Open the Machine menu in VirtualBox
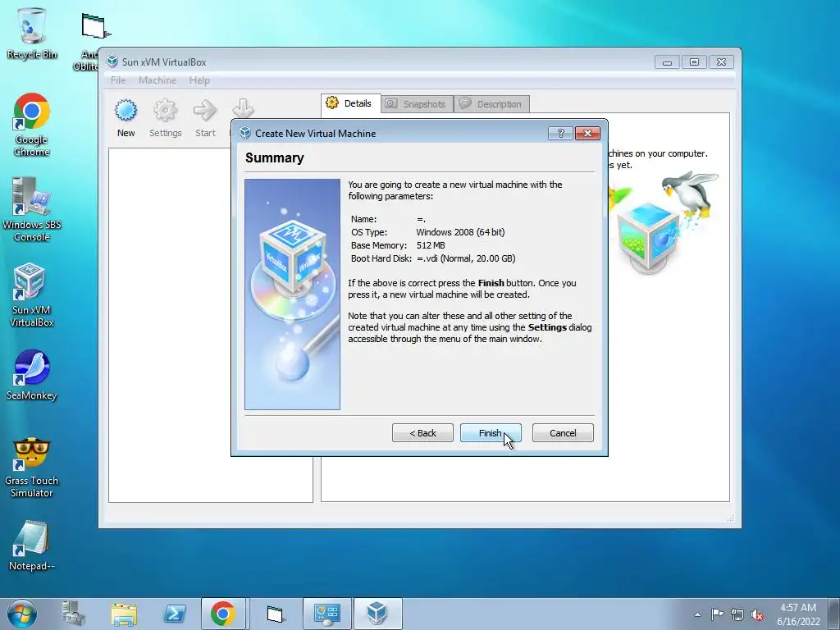Image resolution: width=840 pixels, height=630 pixels. pos(157,80)
